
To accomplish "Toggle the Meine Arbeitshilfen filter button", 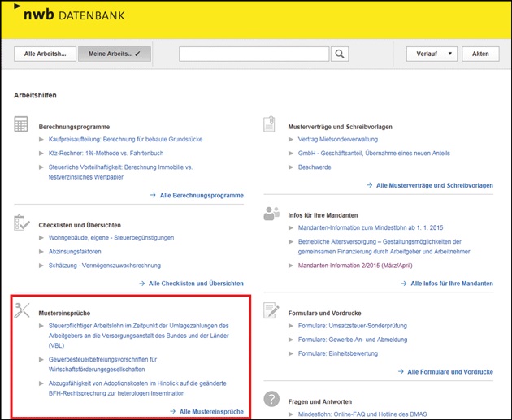I will pyautogui.click(x=115, y=54).
